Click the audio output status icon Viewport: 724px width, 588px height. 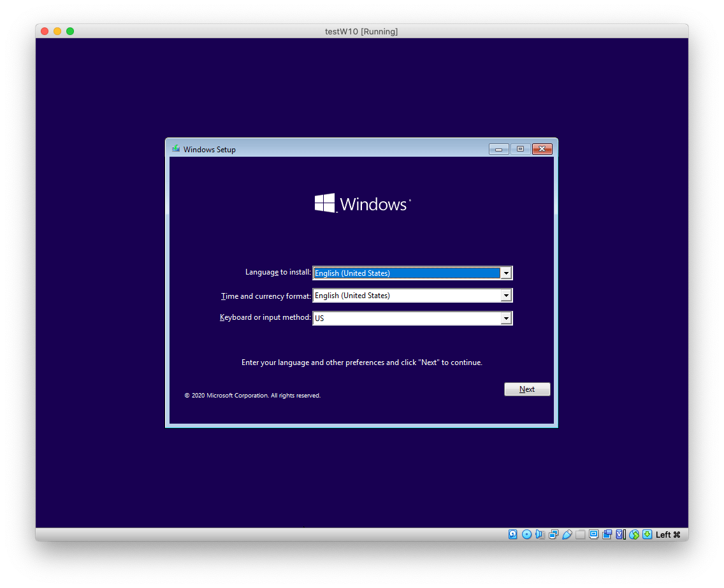coord(540,534)
